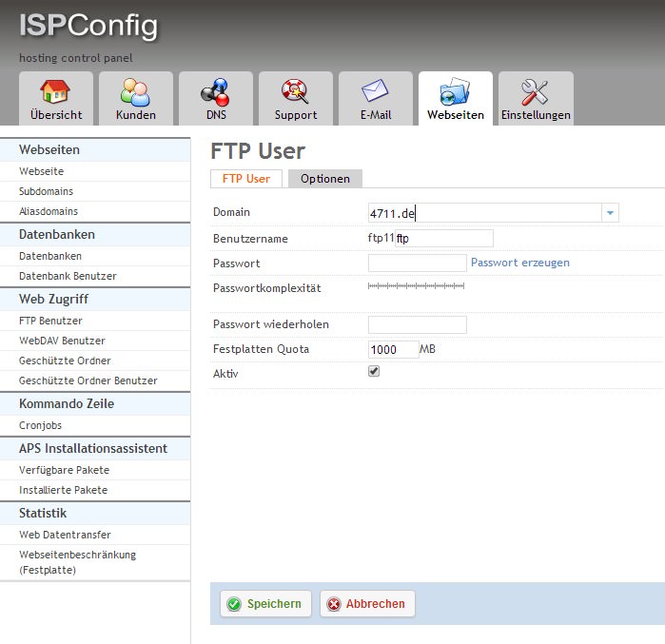The width and height of the screenshot is (665, 644).
Task: Click the green check Speichern icon
Action: click(x=234, y=604)
